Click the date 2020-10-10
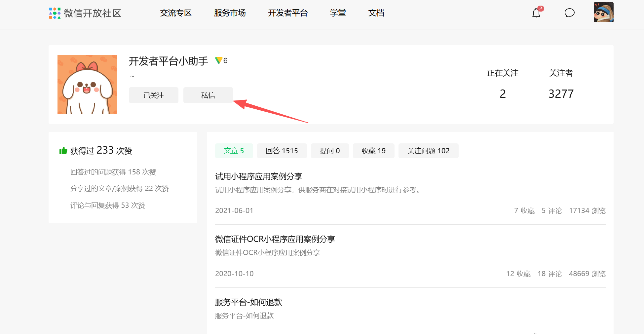 point(234,274)
